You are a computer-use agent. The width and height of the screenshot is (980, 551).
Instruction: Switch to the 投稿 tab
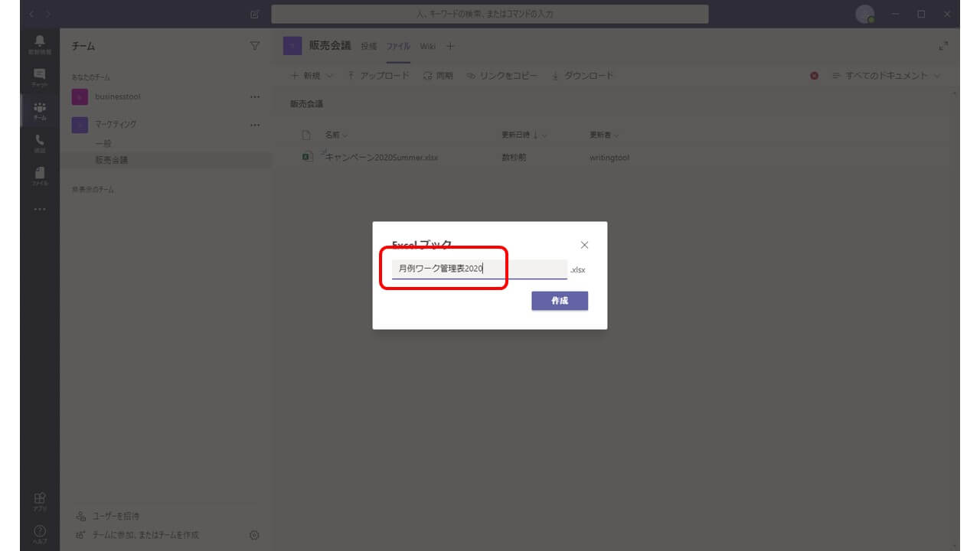[x=369, y=47]
